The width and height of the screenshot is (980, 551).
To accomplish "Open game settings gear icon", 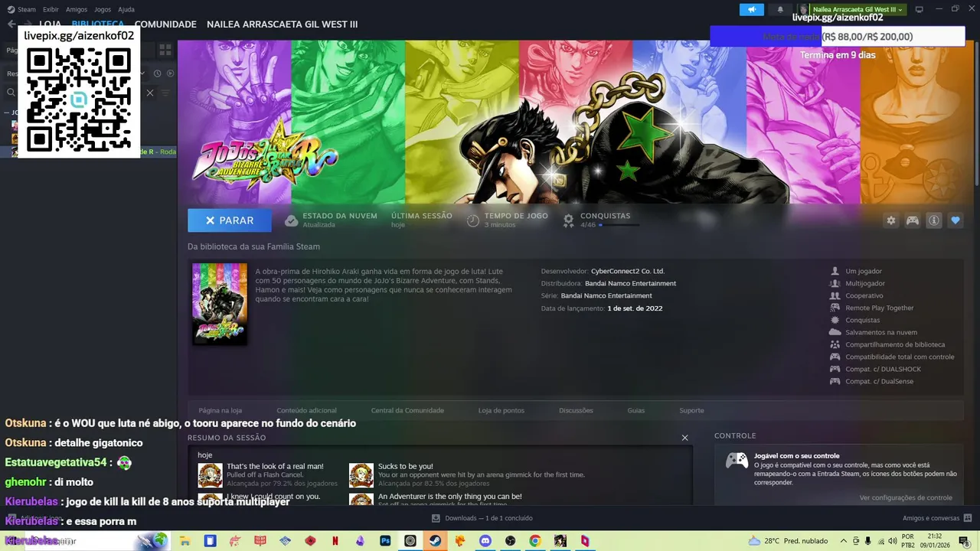I will [x=891, y=220].
